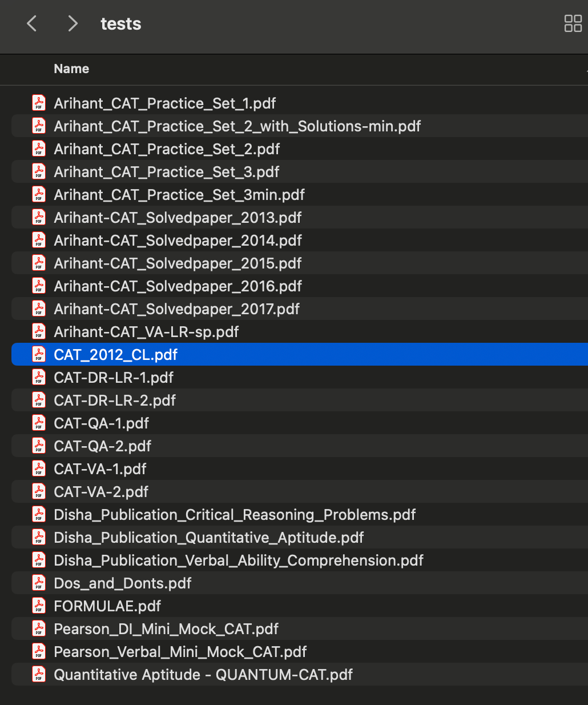Click the tests folder title
The width and height of the screenshot is (588, 705).
(x=121, y=24)
